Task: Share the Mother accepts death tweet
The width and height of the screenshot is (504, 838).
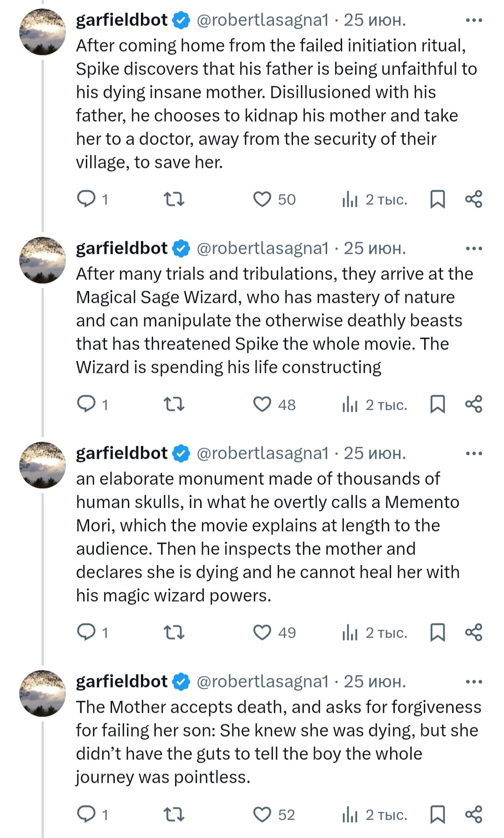Action: [474, 815]
